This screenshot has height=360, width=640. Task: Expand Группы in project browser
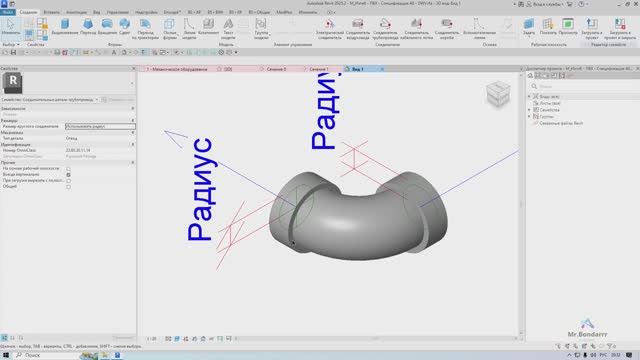point(529,116)
